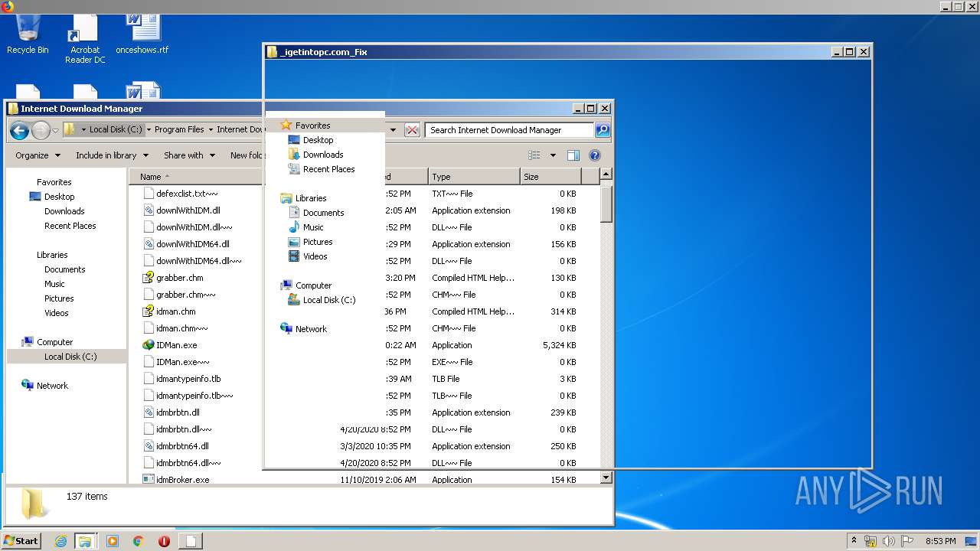980x551 pixels.
Task: Sort by the Name column header
Action: coord(195,177)
